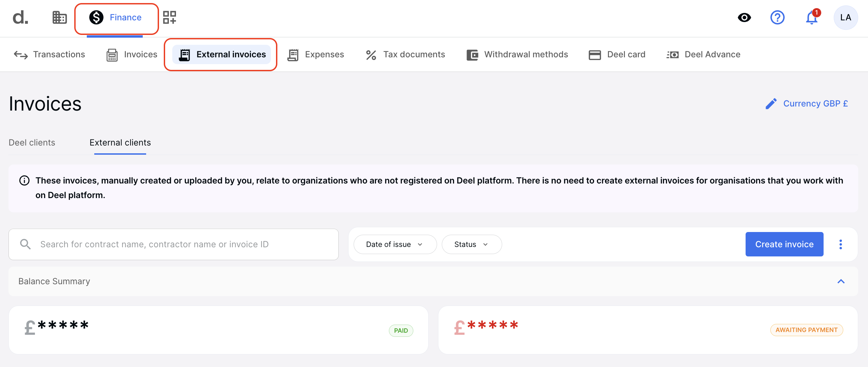Click the Expenses receipt icon
Viewport: 868px width, 367px height.
coord(293,55)
